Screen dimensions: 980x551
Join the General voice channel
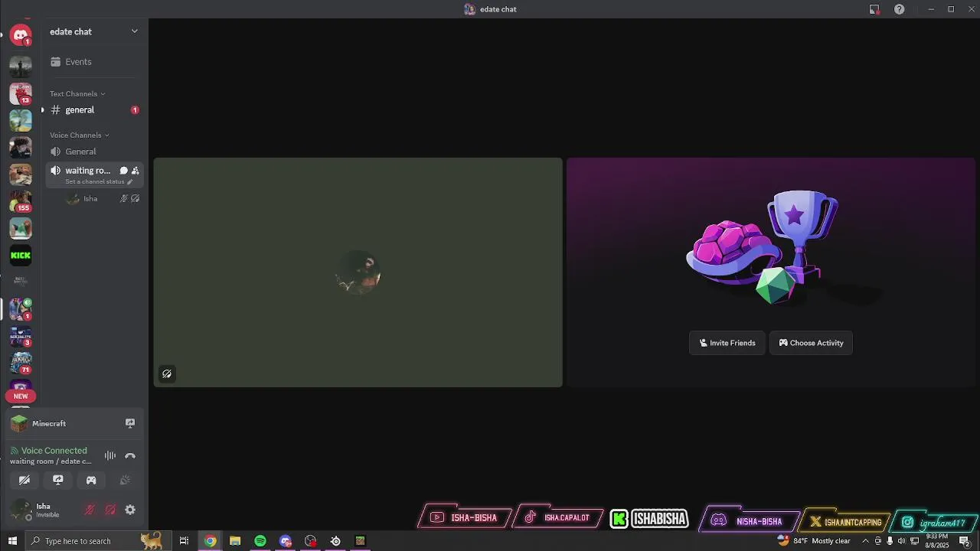tap(93, 152)
